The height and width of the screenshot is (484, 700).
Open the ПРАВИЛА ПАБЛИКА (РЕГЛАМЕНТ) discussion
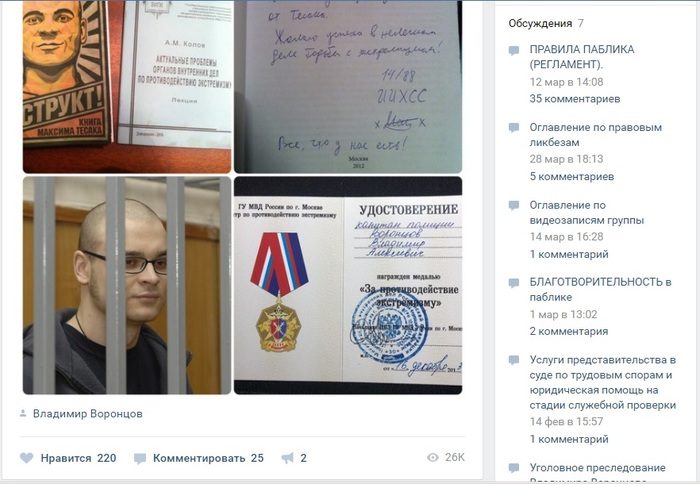click(x=582, y=57)
